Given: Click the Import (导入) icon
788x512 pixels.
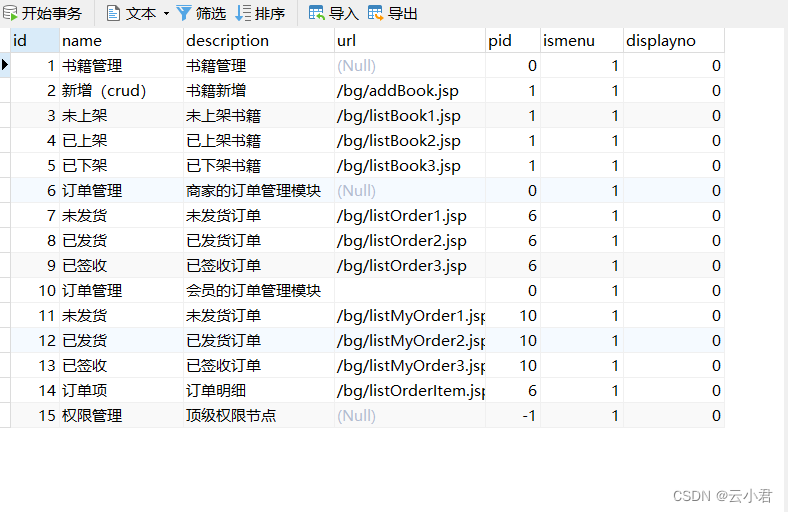Looking at the screenshot, I should pyautogui.click(x=317, y=13).
